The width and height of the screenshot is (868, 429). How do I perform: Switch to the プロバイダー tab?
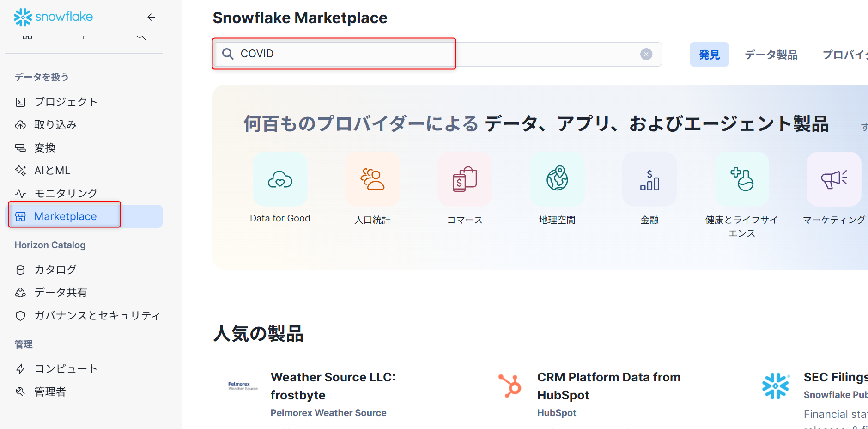pyautogui.click(x=845, y=55)
